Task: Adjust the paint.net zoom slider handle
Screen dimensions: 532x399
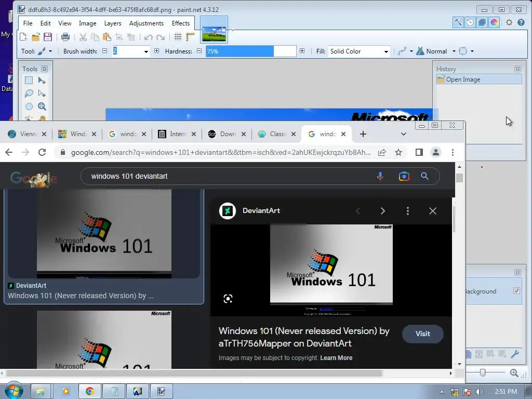Action: (483, 373)
